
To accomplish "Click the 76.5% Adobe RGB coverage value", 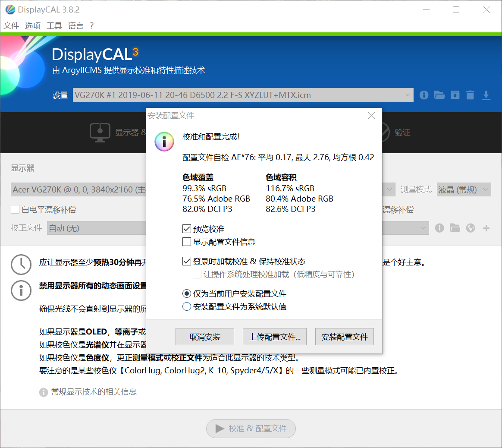I will [x=216, y=199].
